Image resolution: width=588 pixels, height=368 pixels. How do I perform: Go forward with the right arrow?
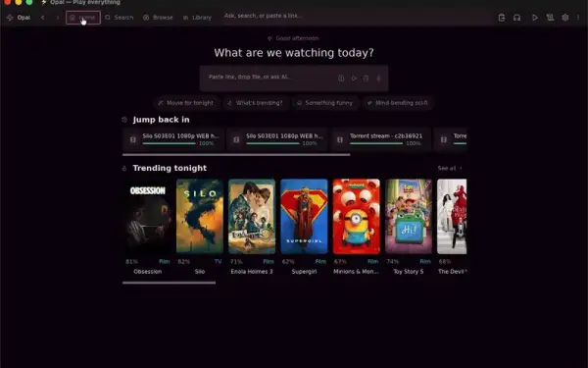[x=58, y=18]
